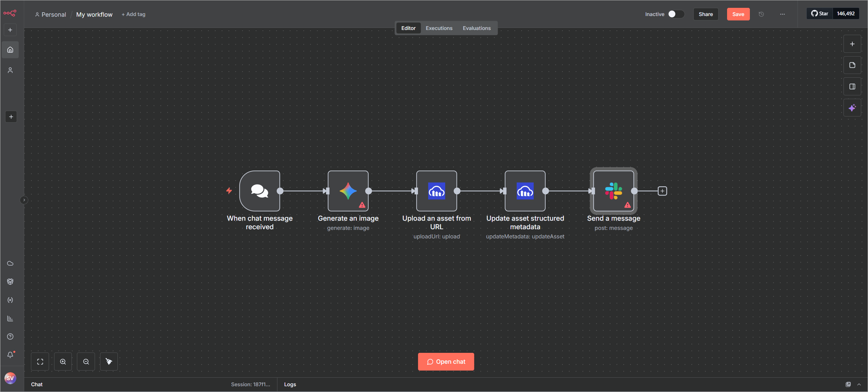The height and width of the screenshot is (392, 868).
Task: Click the Save button
Action: click(x=738, y=14)
